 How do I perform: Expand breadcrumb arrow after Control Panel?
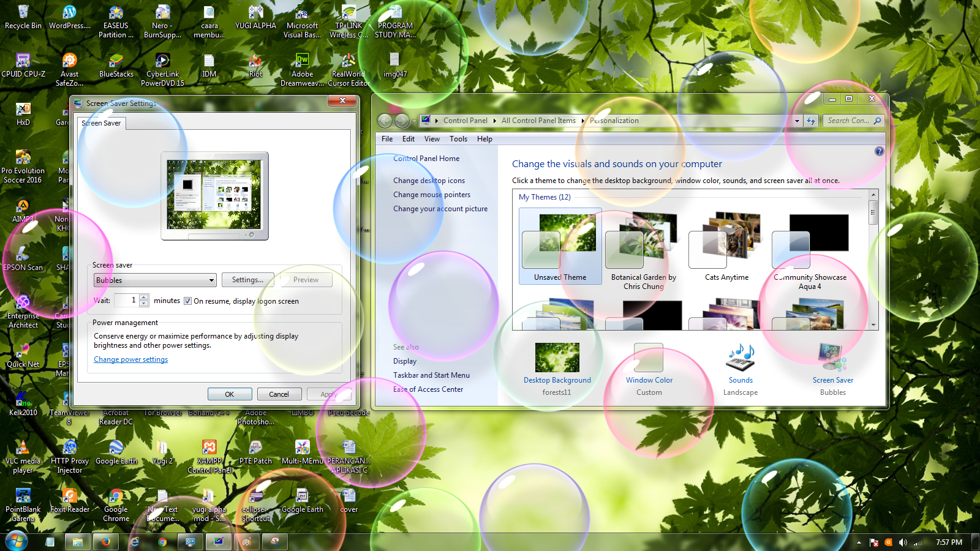click(x=496, y=121)
